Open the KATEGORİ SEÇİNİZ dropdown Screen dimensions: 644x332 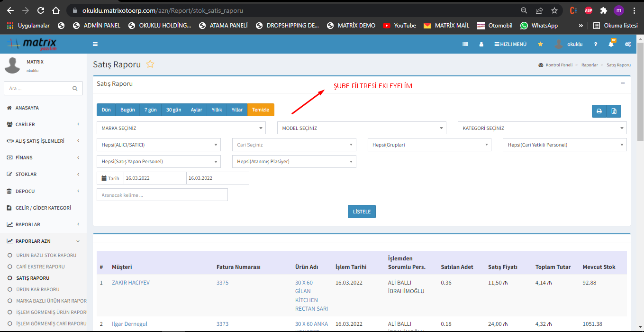coord(542,128)
